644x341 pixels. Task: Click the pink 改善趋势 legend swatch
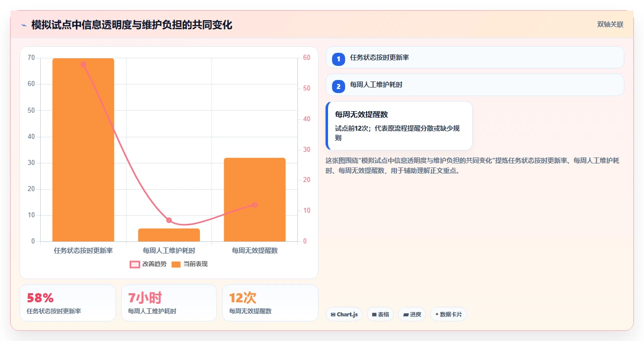tap(135, 265)
